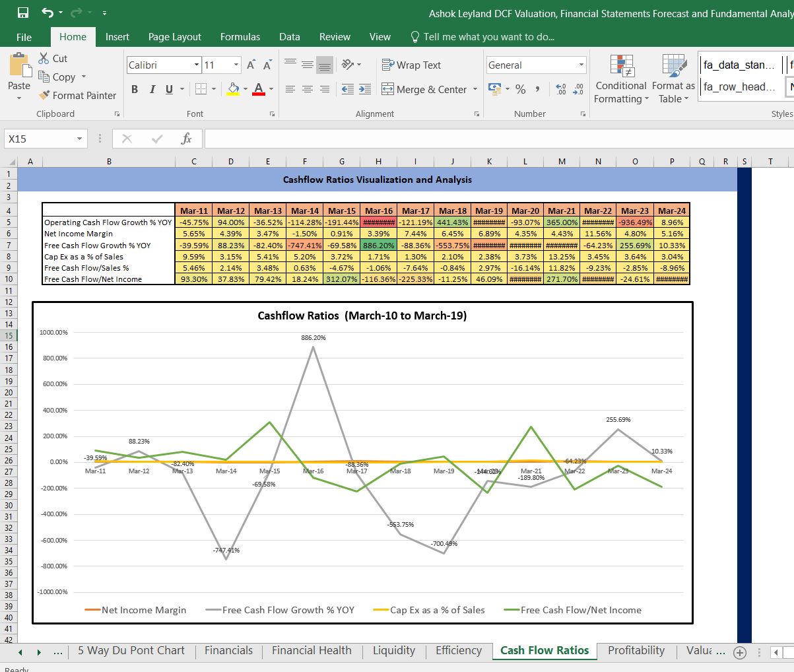Toggle italic formatting

pos(152,89)
